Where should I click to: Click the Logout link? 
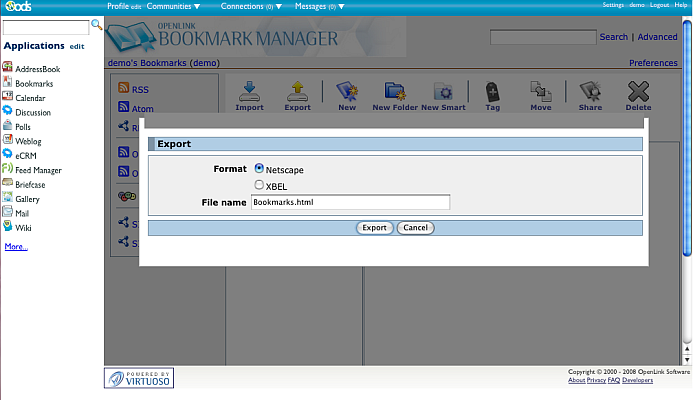tap(659, 5)
